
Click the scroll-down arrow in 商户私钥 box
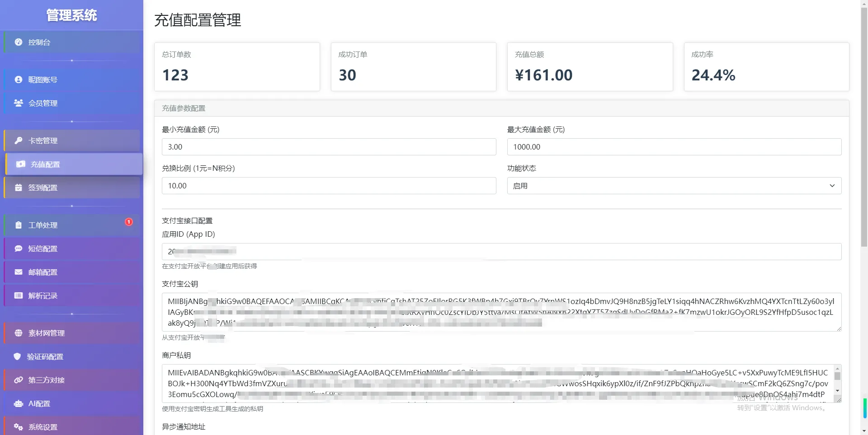click(x=837, y=391)
